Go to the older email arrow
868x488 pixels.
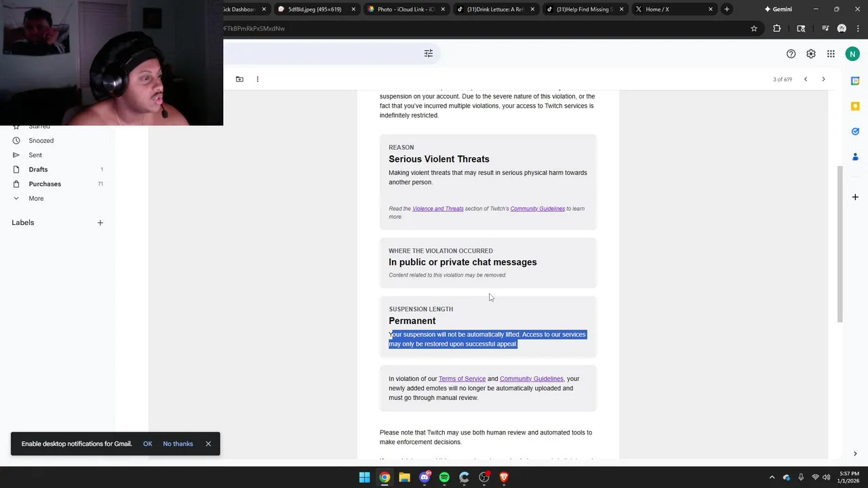823,79
